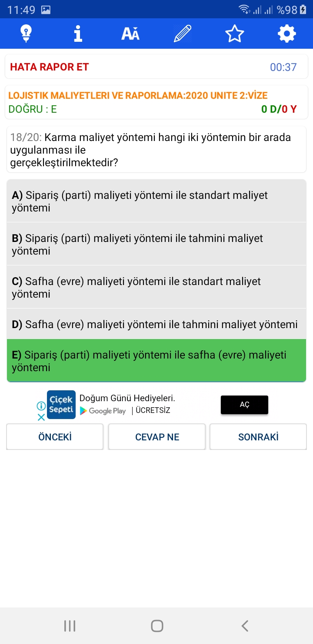Go to previous question with ÖNCEKİ
The image size is (313, 644).
pyautogui.click(x=55, y=437)
